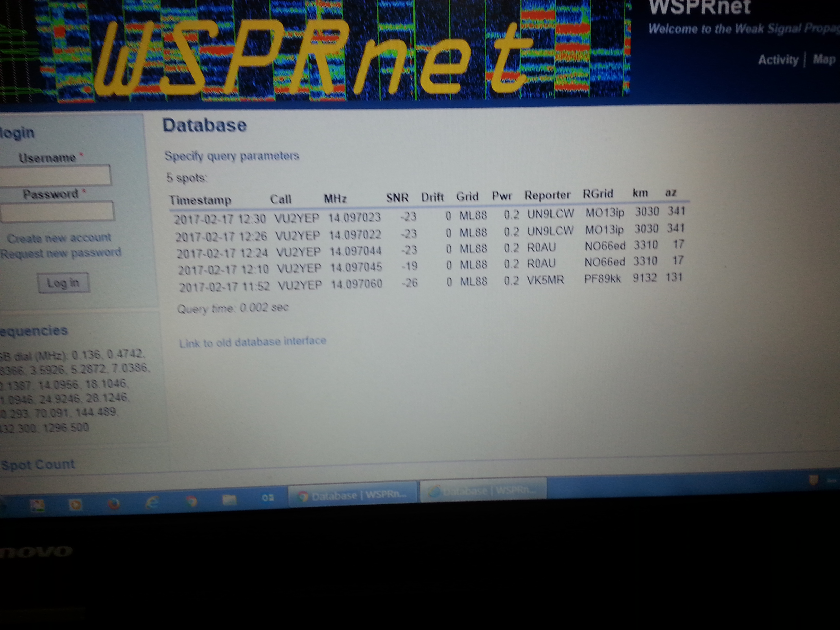Screen dimensions: 840x630
Task: Click frequency value 14.097023
Action: [354, 218]
